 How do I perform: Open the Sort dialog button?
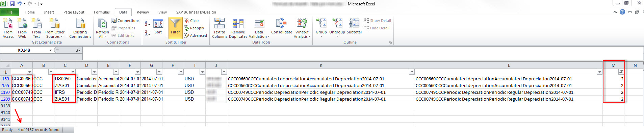pos(158,27)
